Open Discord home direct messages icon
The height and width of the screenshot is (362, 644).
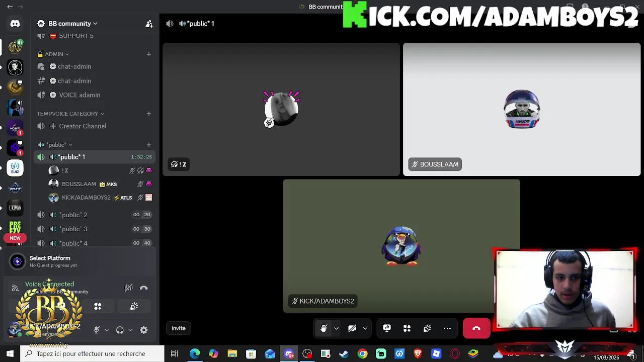(15, 24)
